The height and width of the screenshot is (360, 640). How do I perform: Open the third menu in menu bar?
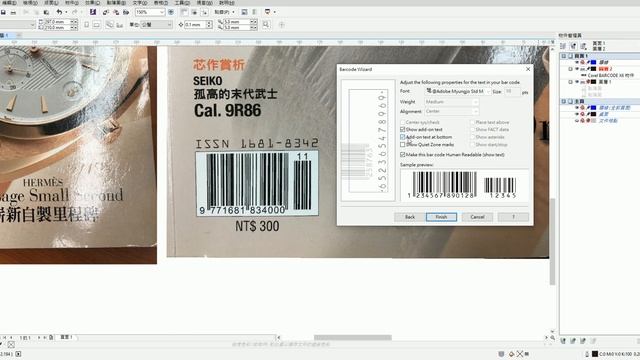[51, 3]
